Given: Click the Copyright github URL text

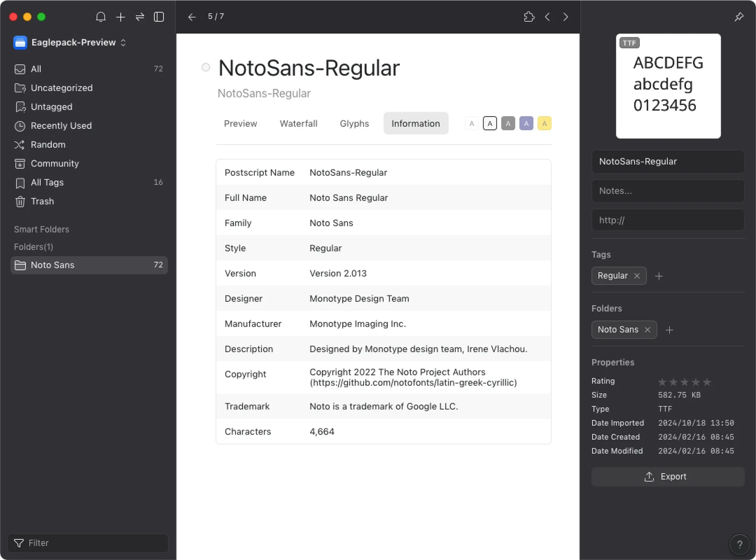Looking at the screenshot, I should click(413, 383).
